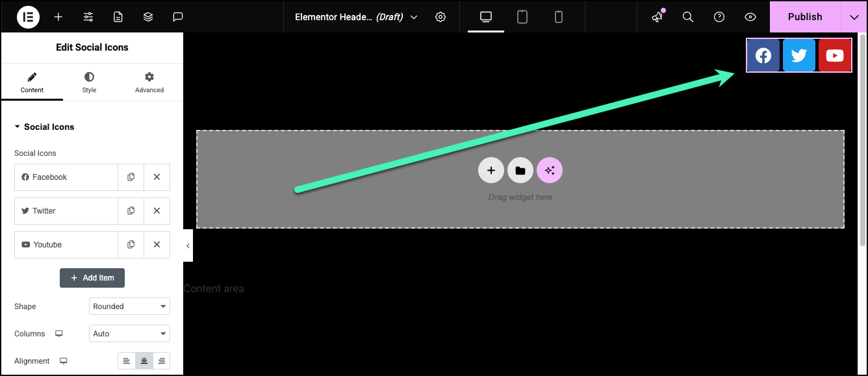
Task: Select center alignment option
Action: tap(144, 361)
